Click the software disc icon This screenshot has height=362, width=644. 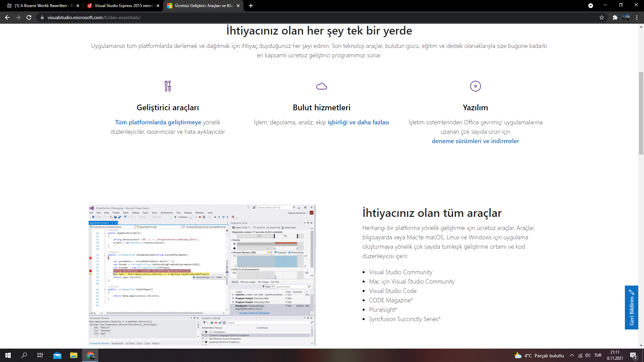(x=475, y=86)
